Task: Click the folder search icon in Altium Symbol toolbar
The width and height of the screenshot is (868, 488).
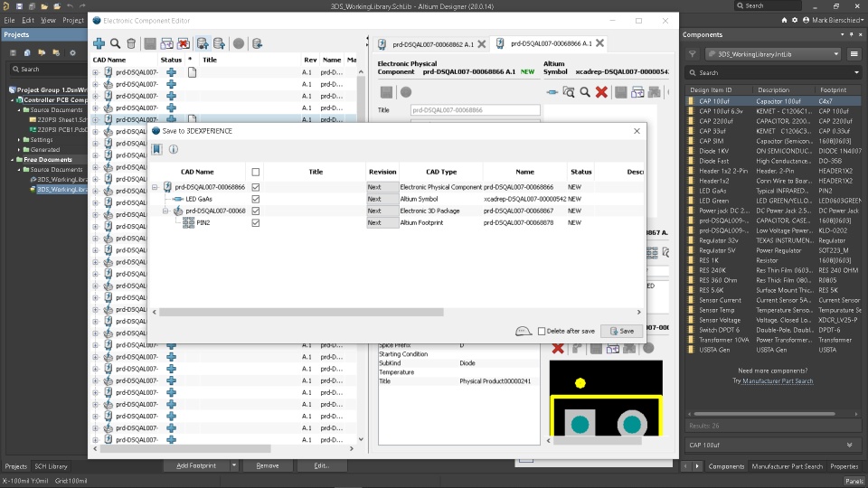Action: [x=569, y=92]
